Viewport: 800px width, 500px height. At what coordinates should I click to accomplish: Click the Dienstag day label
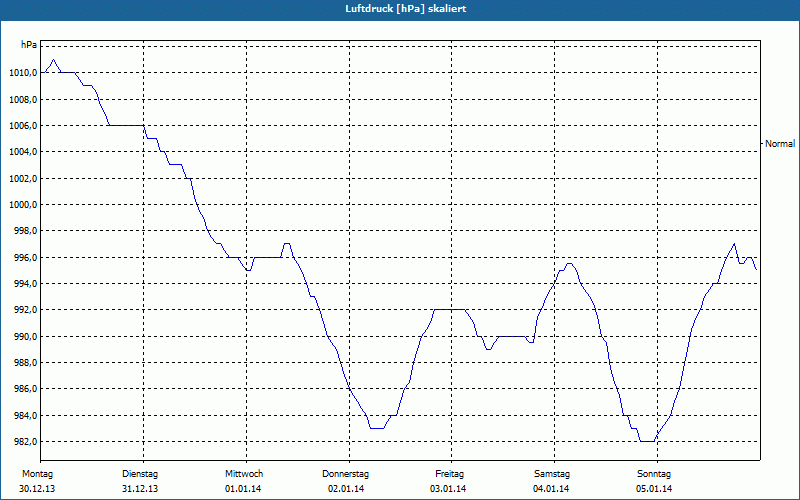tap(140, 474)
